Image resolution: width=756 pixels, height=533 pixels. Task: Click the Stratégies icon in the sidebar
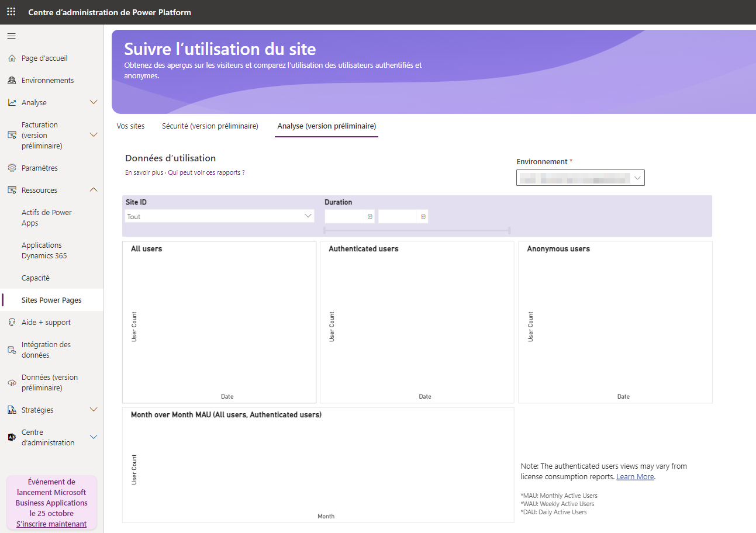tap(12, 410)
